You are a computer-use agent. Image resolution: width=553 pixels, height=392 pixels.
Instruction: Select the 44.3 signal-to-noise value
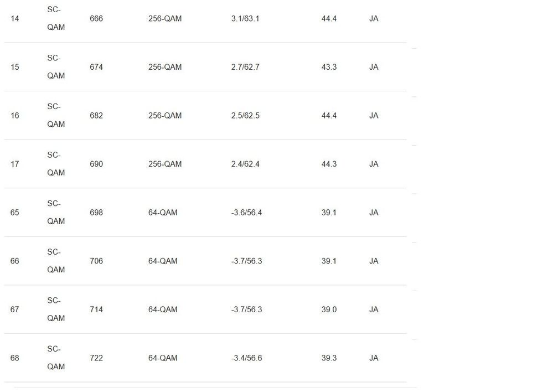(329, 164)
